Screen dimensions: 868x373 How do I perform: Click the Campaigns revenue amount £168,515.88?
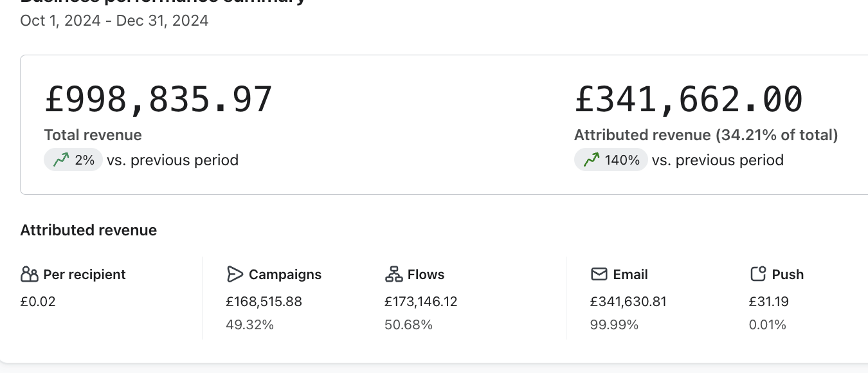(264, 302)
